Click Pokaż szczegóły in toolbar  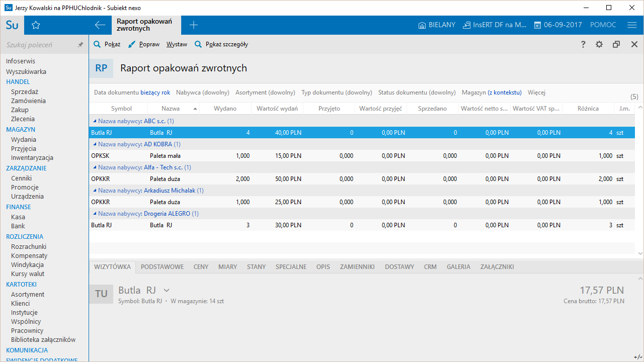[x=221, y=44]
